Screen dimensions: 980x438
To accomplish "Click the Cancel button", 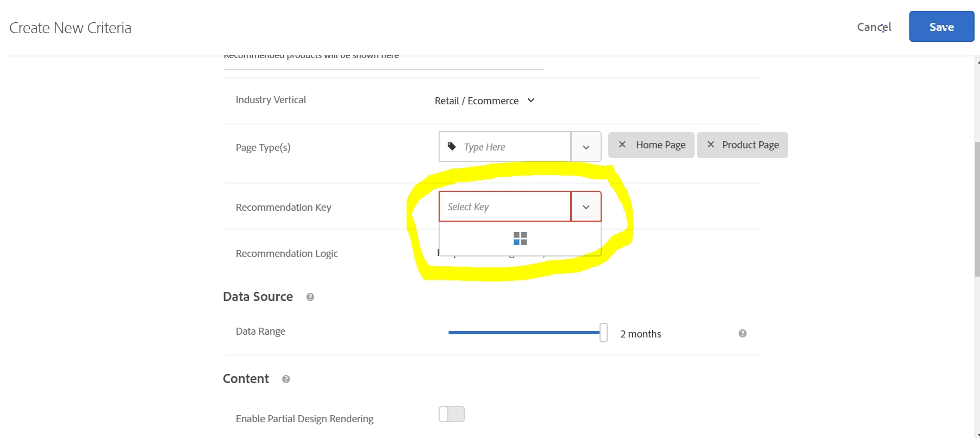I will click(x=874, y=27).
